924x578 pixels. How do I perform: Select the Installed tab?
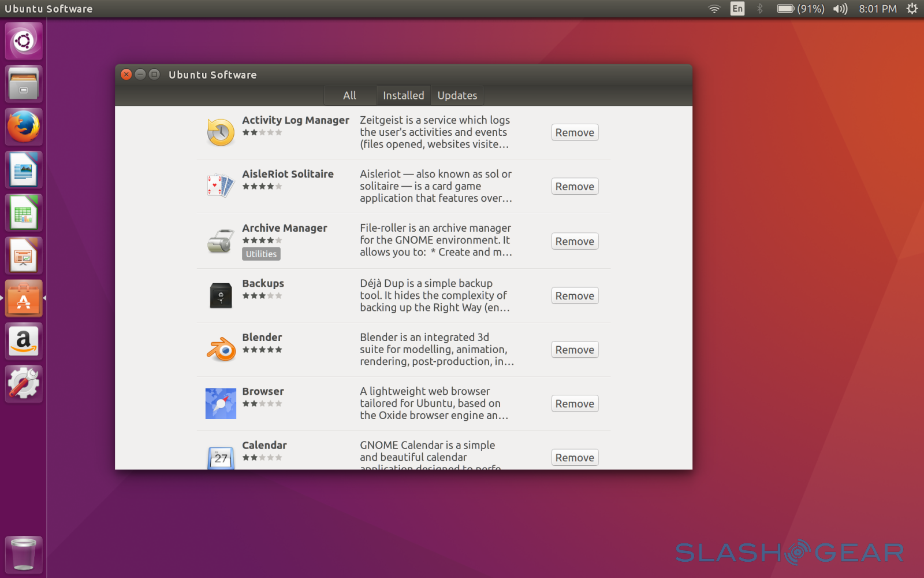coord(403,95)
